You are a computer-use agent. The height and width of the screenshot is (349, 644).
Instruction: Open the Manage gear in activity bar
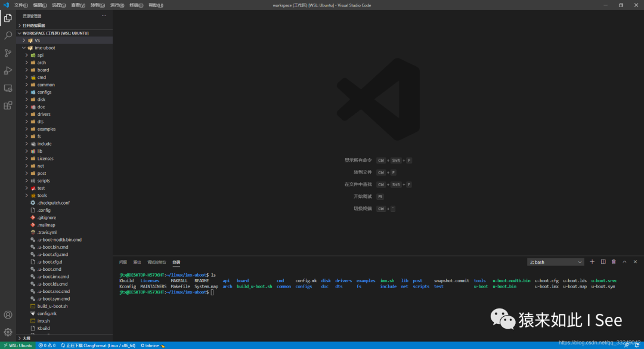(x=8, y=332)
